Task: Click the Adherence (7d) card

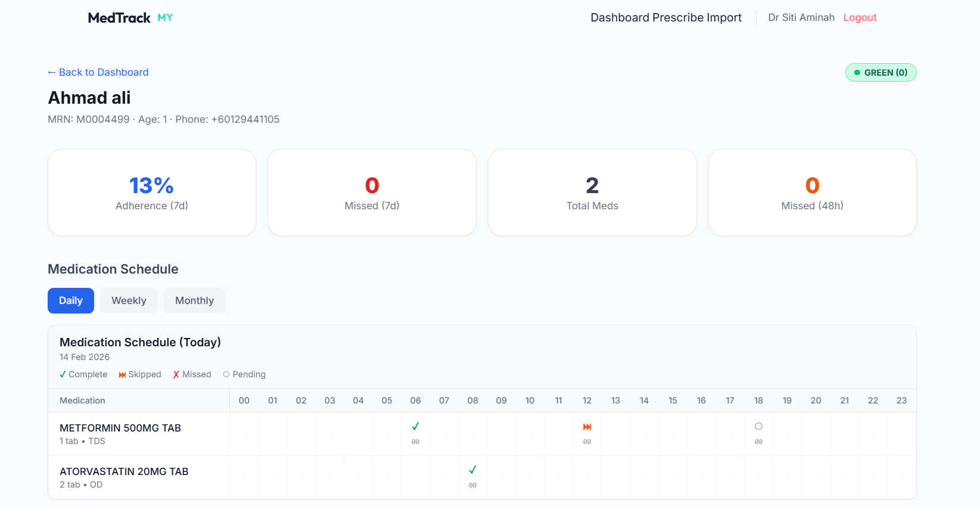Action: 152,193
